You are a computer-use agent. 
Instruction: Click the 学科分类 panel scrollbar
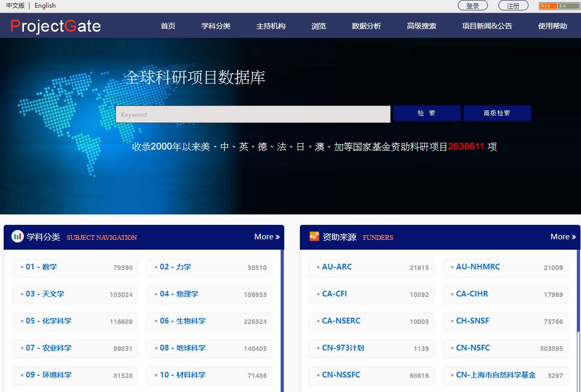[x=282, y=320]
